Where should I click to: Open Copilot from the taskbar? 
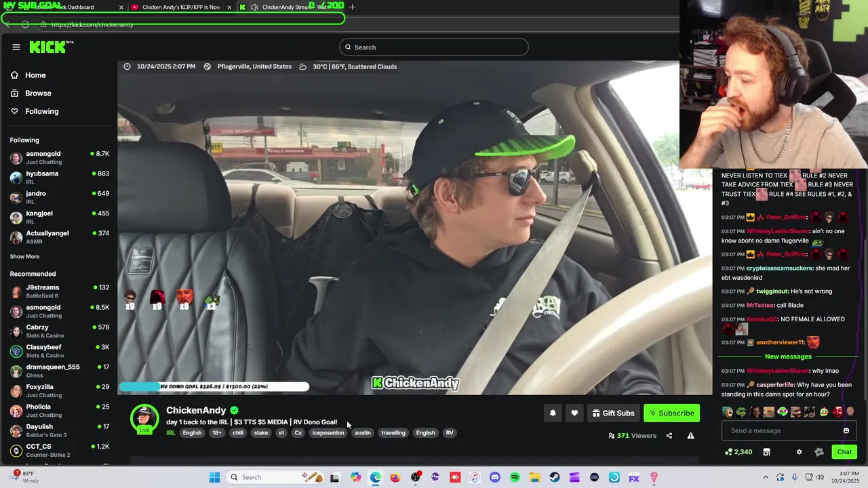355,477
